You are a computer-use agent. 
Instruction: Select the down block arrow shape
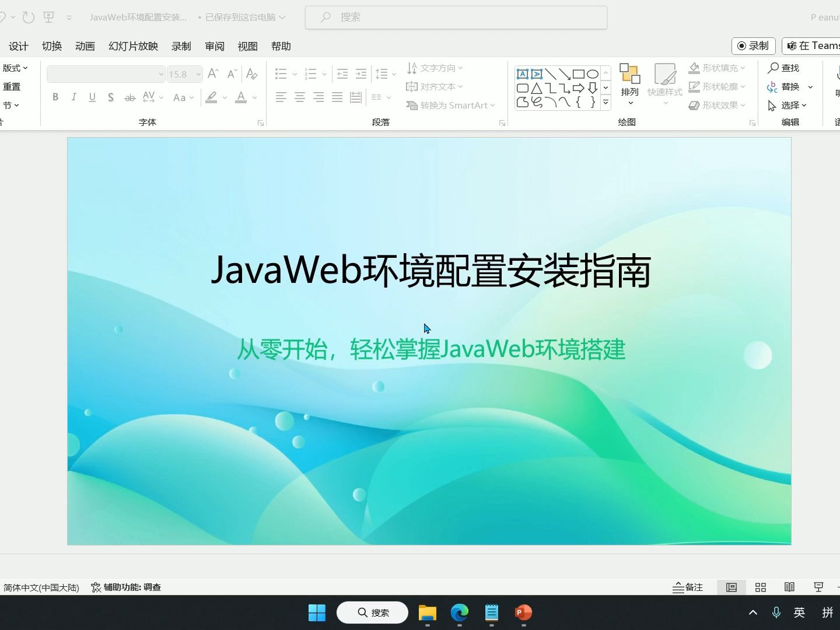pos(593,88)
